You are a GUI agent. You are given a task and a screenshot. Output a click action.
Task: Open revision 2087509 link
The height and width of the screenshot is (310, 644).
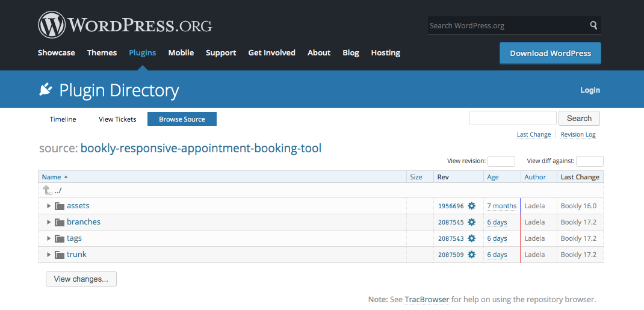tap(451, 255)
